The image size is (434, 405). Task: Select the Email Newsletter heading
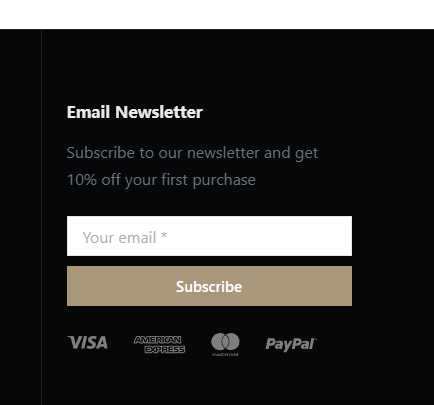click(x=135, y=112)
